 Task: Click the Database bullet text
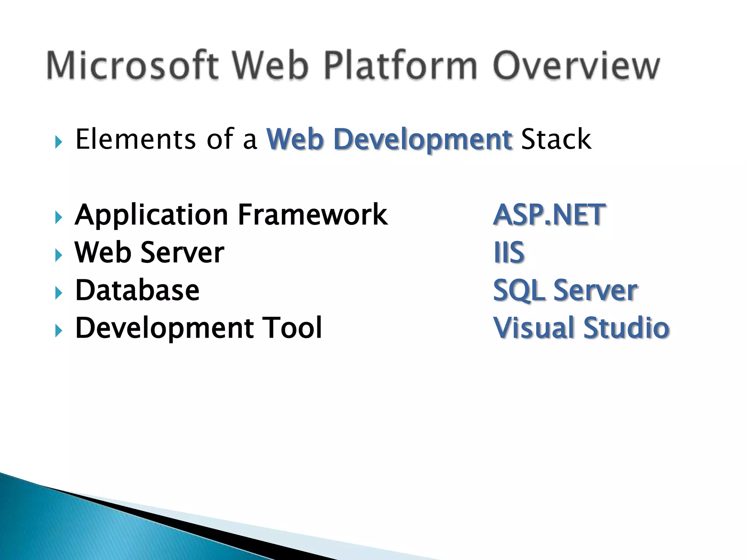pyautogui.click(x=137, y=291)
